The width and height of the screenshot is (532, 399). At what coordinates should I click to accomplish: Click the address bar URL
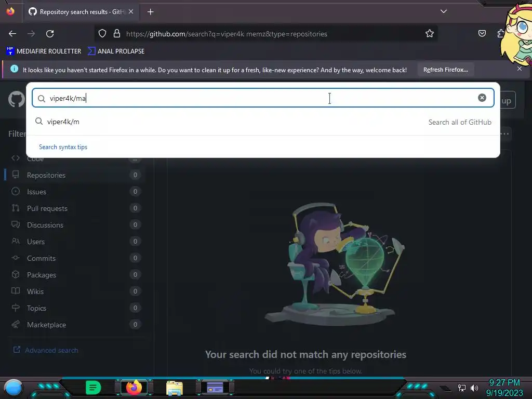click(227, 34)
